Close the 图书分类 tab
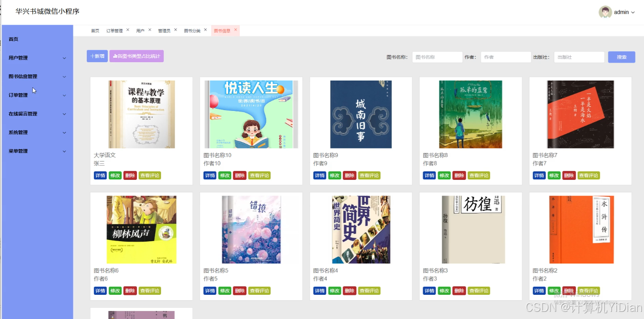The height and width of the screenshot is (319, 644). click(x=205, y=30)
